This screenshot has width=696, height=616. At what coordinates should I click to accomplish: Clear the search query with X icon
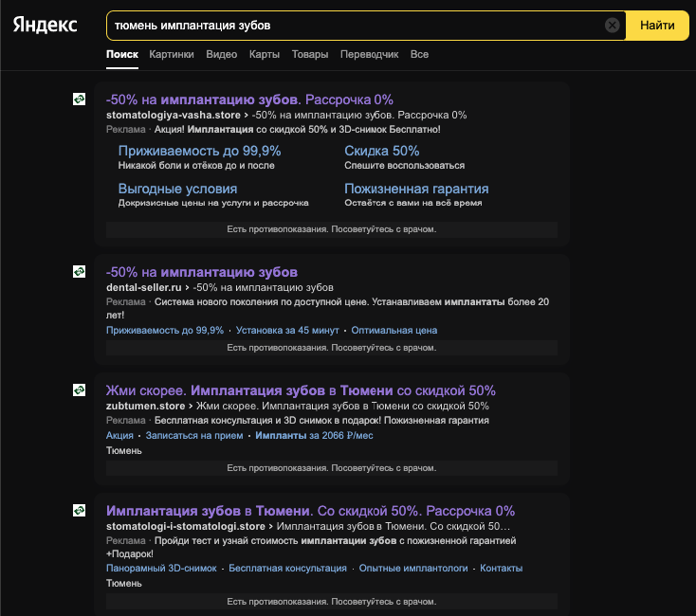tap(613, 26)
